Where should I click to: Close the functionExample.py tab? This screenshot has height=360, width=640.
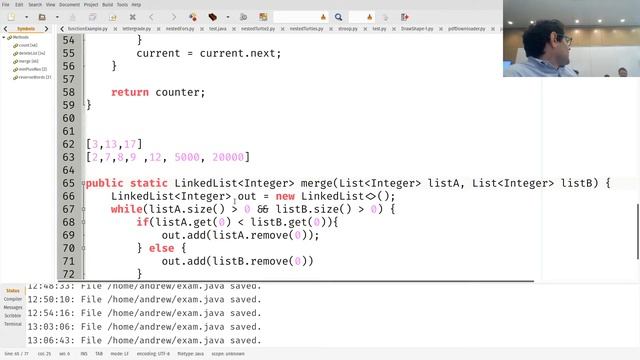(115, 29)
